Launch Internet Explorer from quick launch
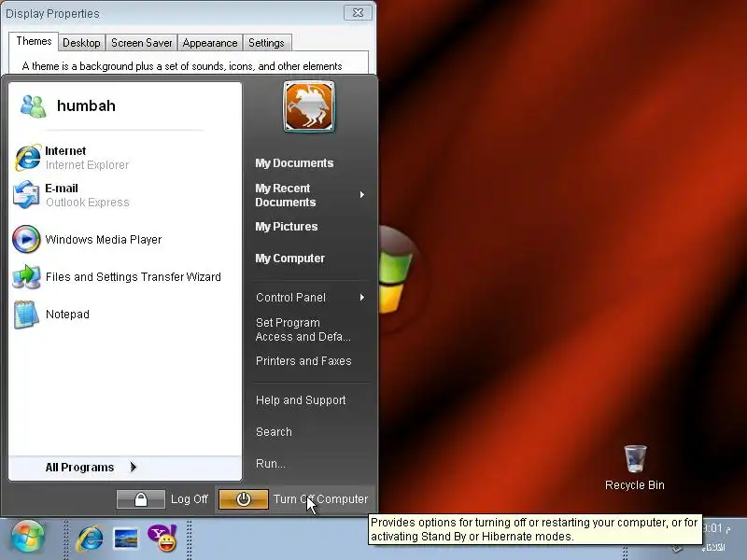The image size is (747, 560). (x=90, y=539)
